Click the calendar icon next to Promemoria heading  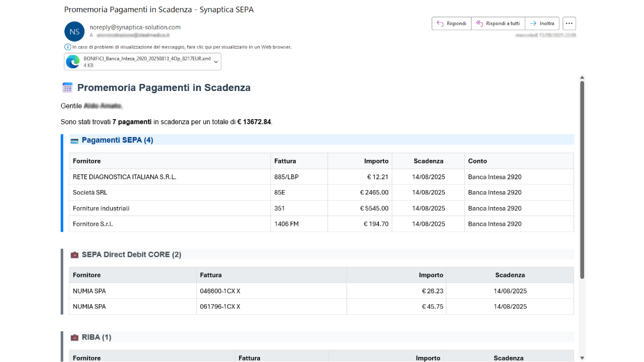coord(67,87)
